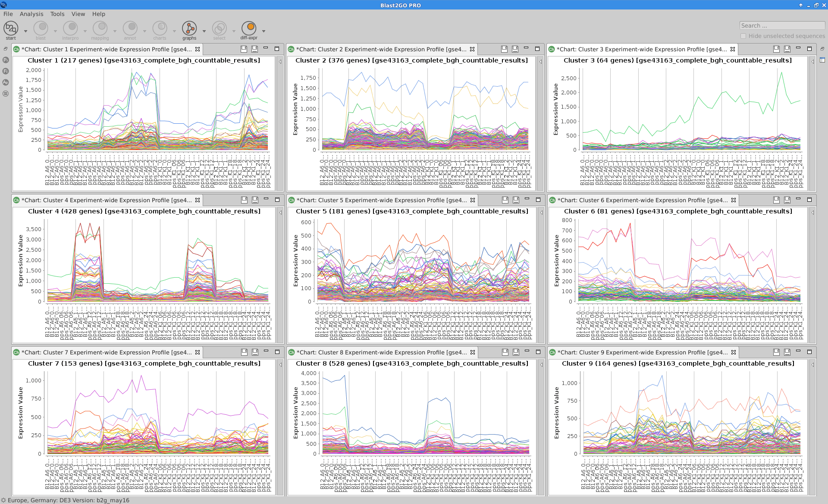Open the interpro dropdown arrow
This screenshot has height=504, width=828.
point(85,31)
